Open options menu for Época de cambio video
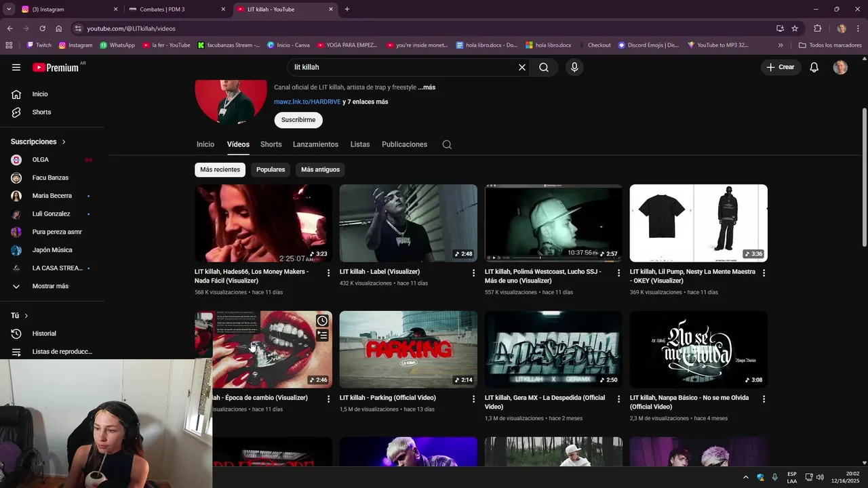This screenshot has width=868, height=488. 329,399
